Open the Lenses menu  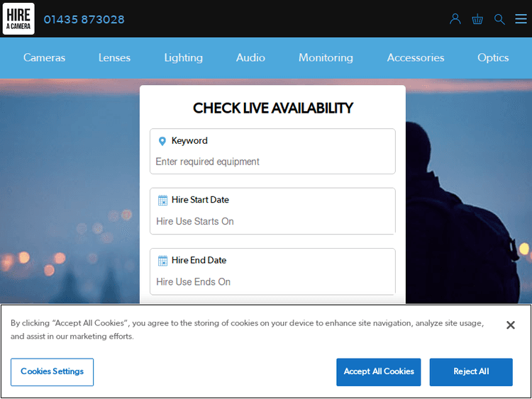coord(114,58)
